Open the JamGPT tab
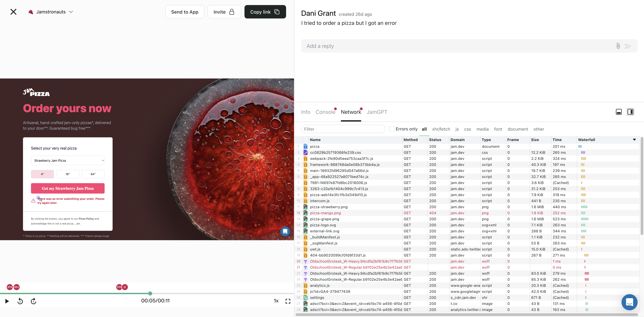 [x=377, y=112]
